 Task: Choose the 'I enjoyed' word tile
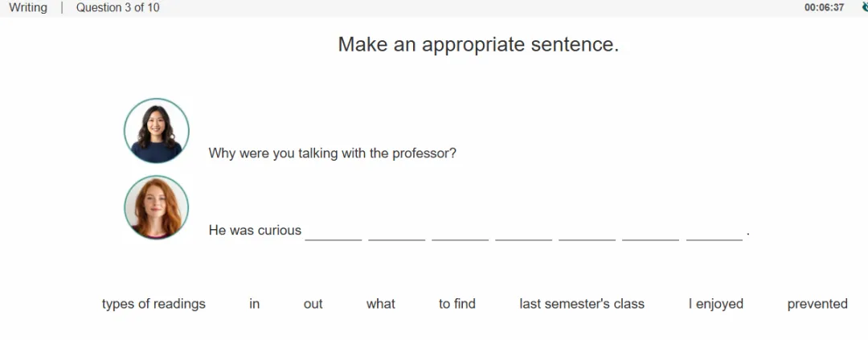pos(716,304)
